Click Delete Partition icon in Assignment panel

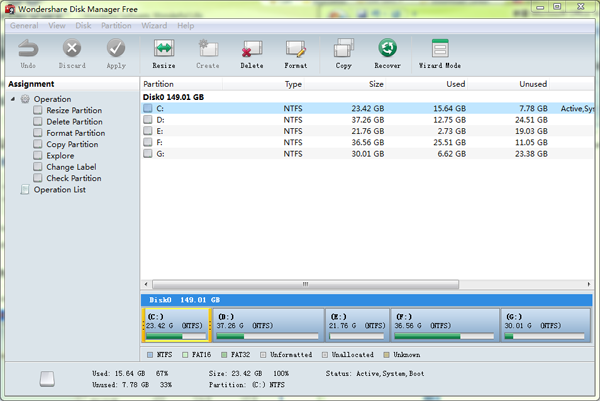click(x=38, y=122)
